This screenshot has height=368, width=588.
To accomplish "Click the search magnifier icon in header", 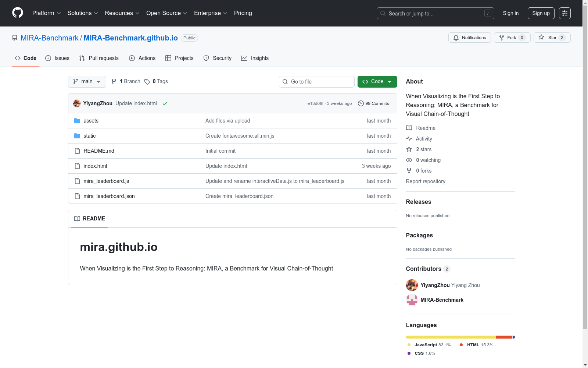I will pos(383,13).
